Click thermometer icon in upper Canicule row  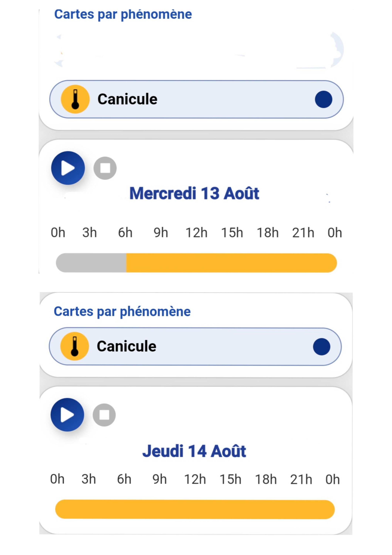(x=75, y=99)
